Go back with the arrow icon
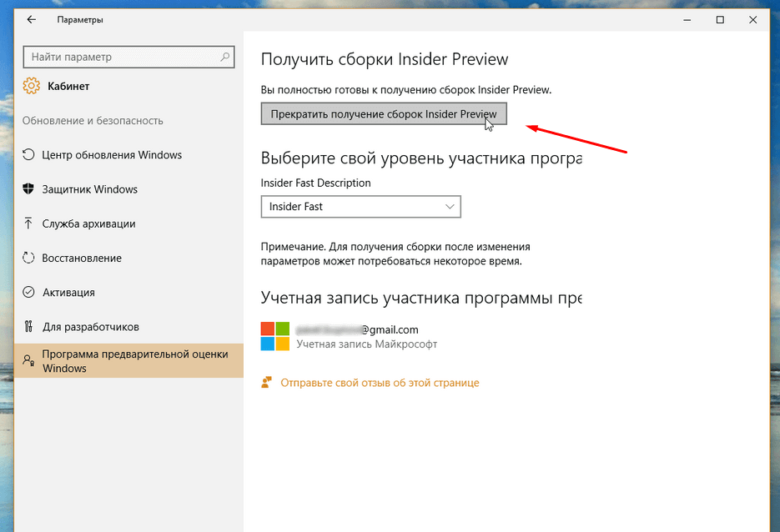Image resolution: width=780 pixels, height=532 pixels. coord(32,19)
